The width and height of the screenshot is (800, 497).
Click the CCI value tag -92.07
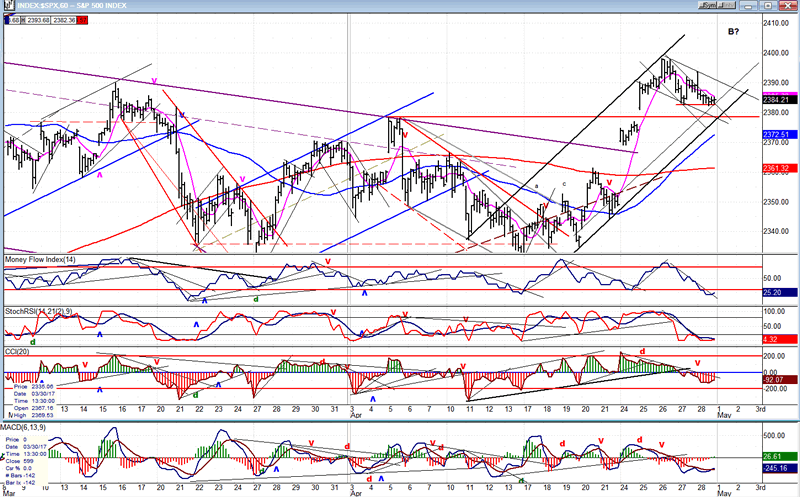click(780, 378)
